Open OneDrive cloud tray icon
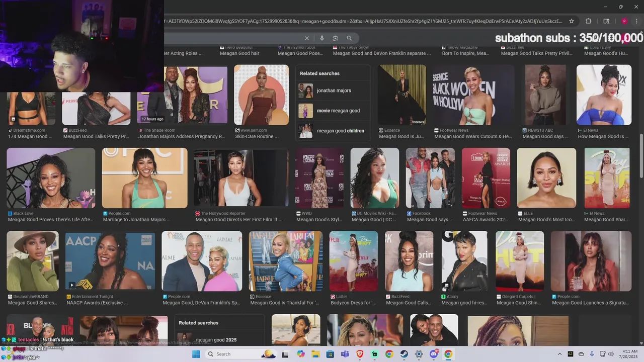This screenshot has width=644, height=362. (x=581, y=354)
